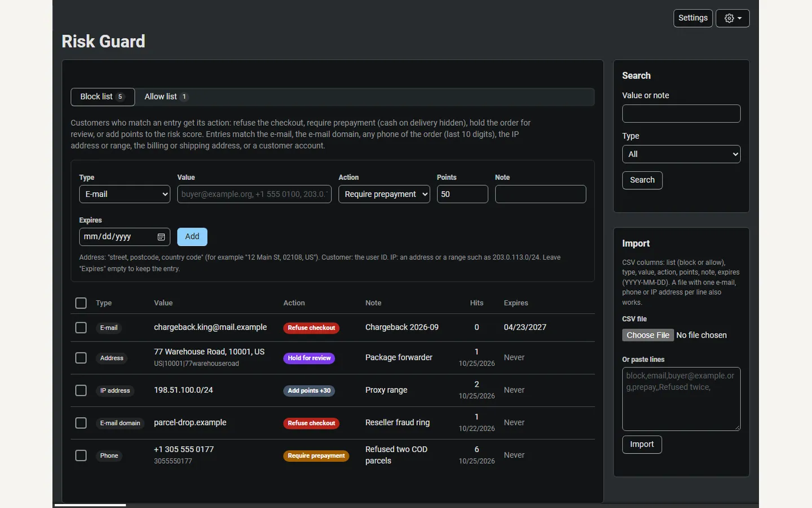Click the Require prepayment badge in phone row

click(x=316, y=456)
